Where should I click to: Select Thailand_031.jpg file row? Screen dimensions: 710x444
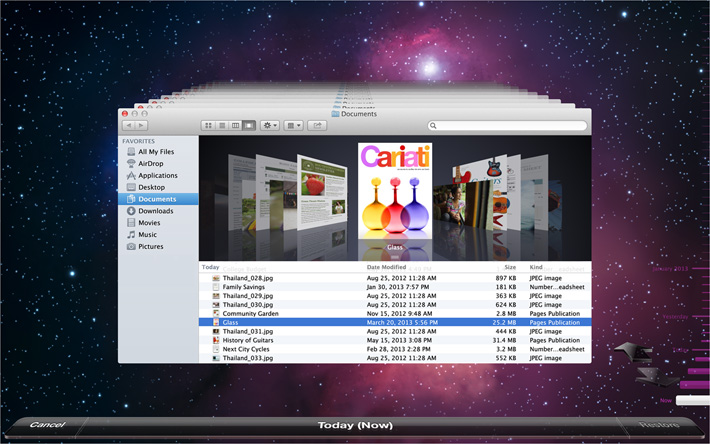click(x=395, y=331)
